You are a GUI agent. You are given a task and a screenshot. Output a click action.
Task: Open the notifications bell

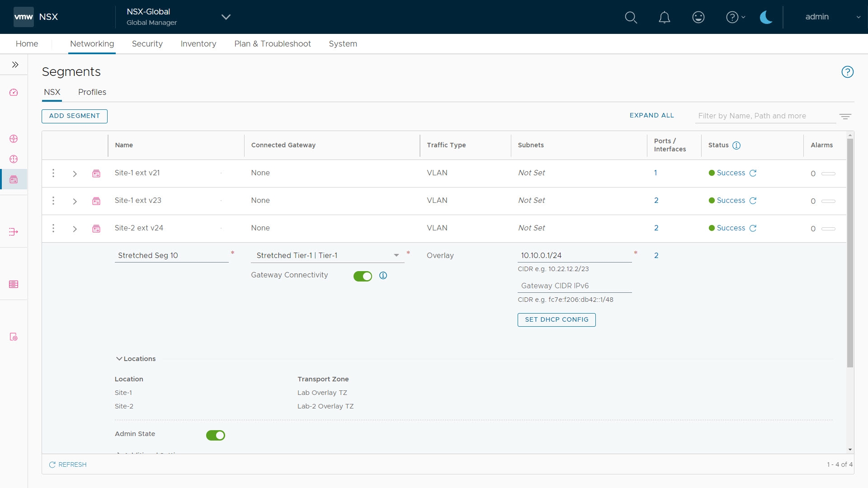(664, 17)
